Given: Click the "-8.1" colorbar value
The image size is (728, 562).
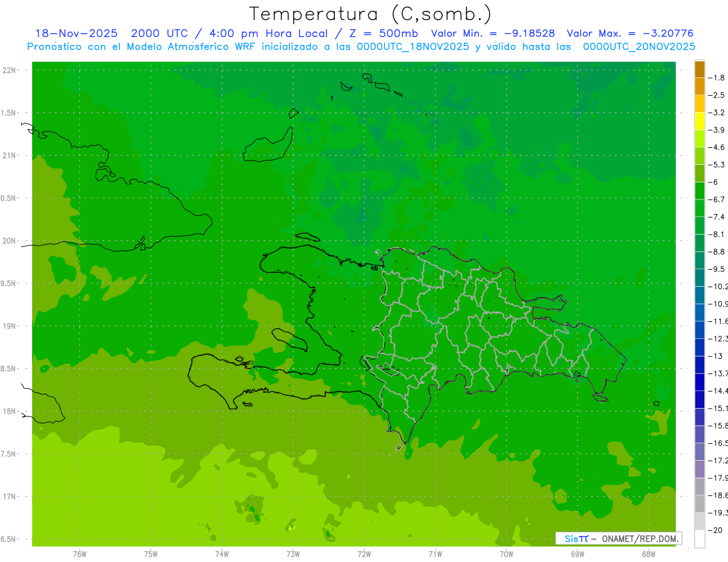Looking at the screenshot, I should (716, 234).
